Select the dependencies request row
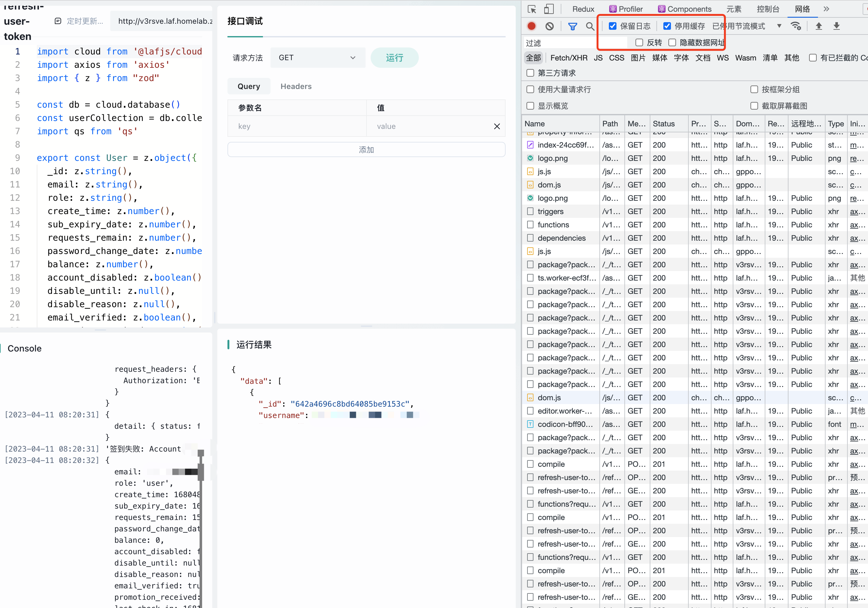The image size is (868, 608). (695, 238)
